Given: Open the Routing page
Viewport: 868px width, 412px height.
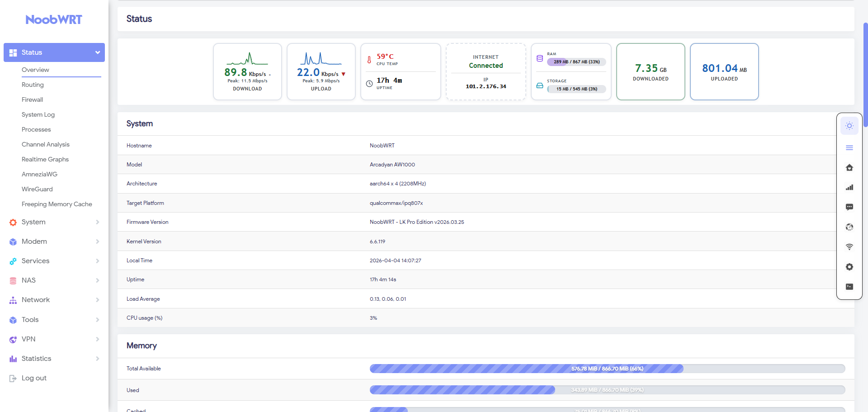Looking at the screenshot, I should [x=33, y=85].
